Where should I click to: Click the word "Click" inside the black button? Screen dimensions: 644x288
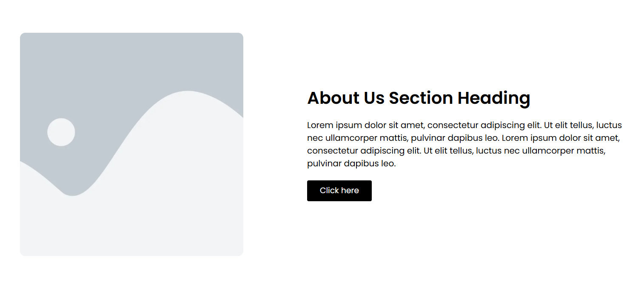pos(329,191)
